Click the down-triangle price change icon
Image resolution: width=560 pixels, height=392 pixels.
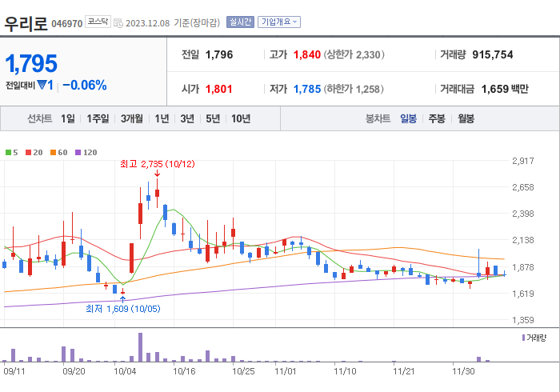pyautogui.click(x=42, y=86)
